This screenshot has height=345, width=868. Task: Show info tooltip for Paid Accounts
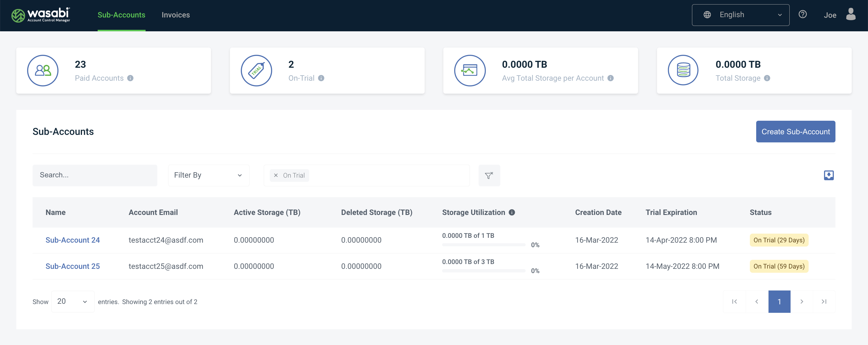(131, 78)
